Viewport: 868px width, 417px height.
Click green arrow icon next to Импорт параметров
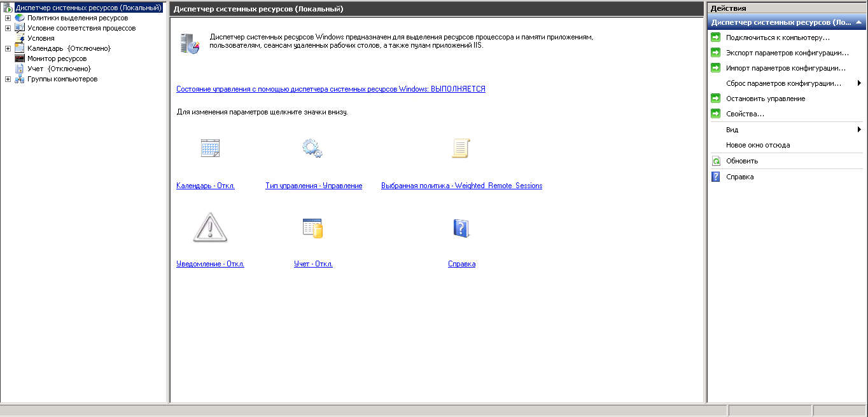tap(715, 68)
